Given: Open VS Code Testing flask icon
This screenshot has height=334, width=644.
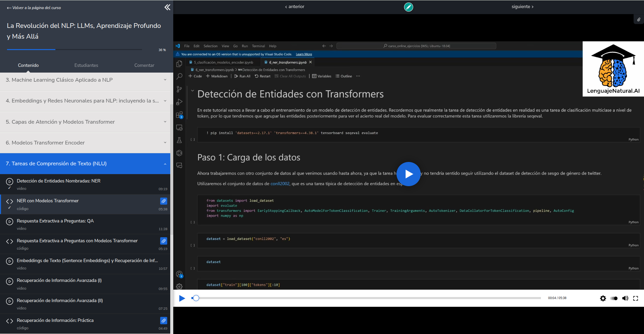Looking at the screenshot, I should tap(179, 140).
